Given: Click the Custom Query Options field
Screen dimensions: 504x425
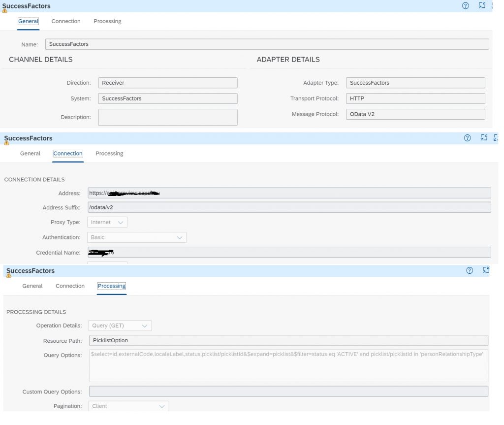Looking at the screenshot, I should point(288,392).
